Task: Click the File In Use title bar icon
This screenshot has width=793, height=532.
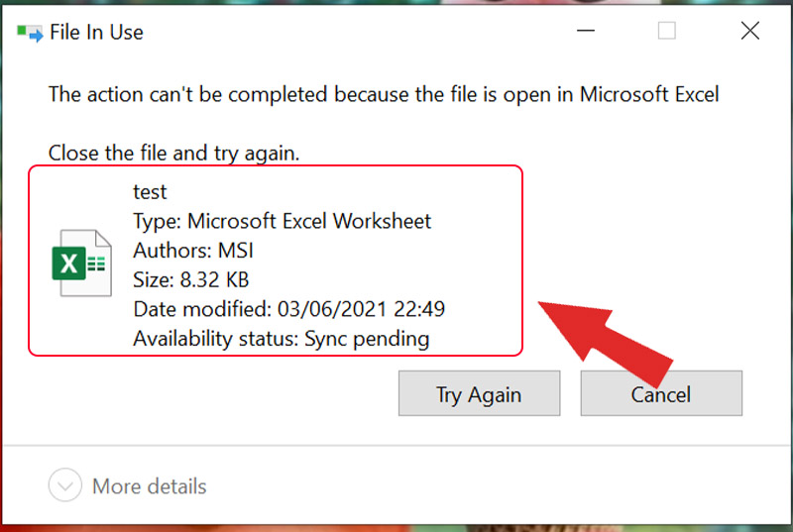Action: 31,33
